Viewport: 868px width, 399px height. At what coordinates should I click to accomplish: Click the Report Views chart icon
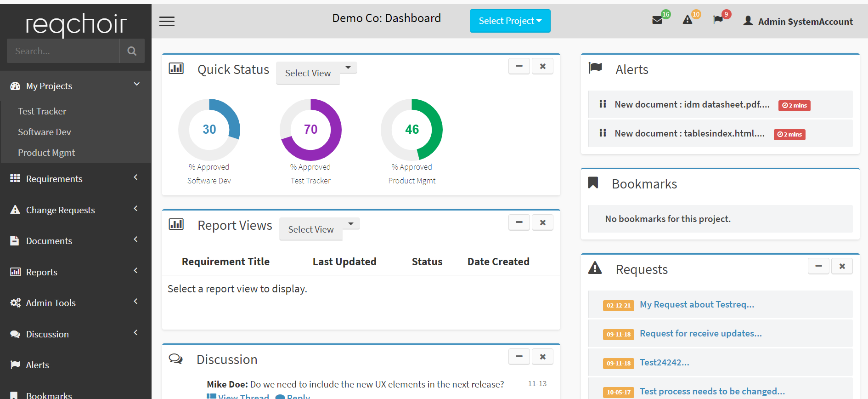[176, 224]
